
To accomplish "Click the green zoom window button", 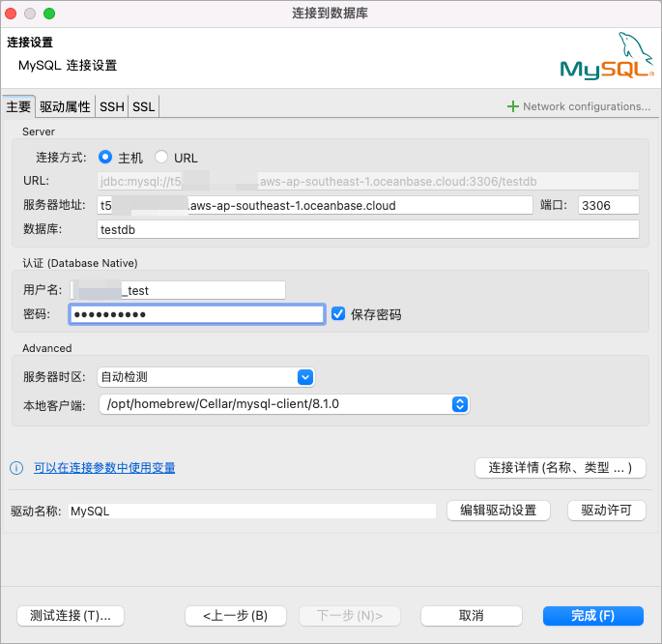I will 49,14.
